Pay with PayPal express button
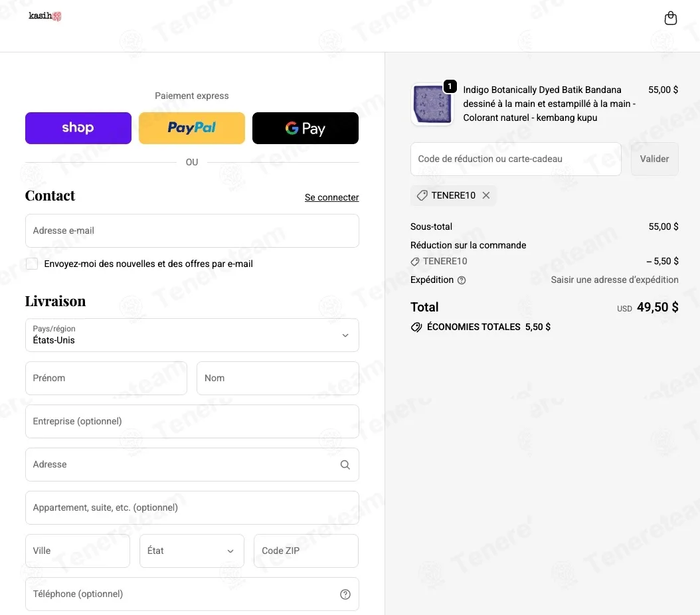This screenshot has width=700, height=615. (192, 128)
